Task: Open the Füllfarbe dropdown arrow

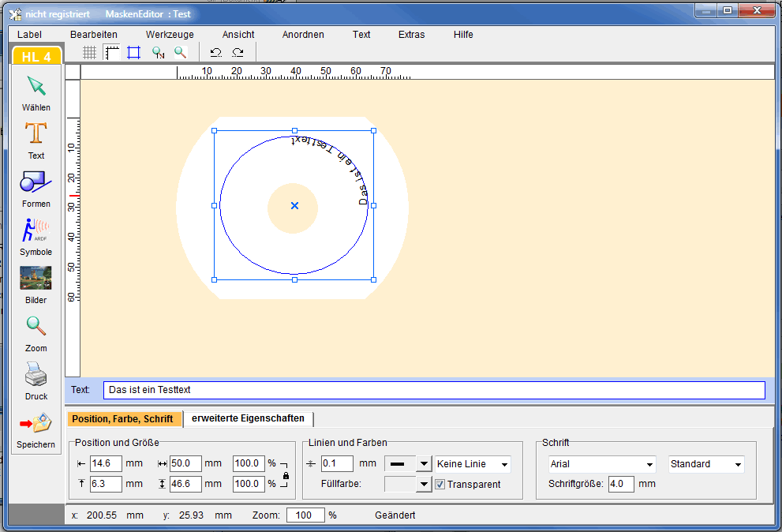Action: tap(424, 484)
